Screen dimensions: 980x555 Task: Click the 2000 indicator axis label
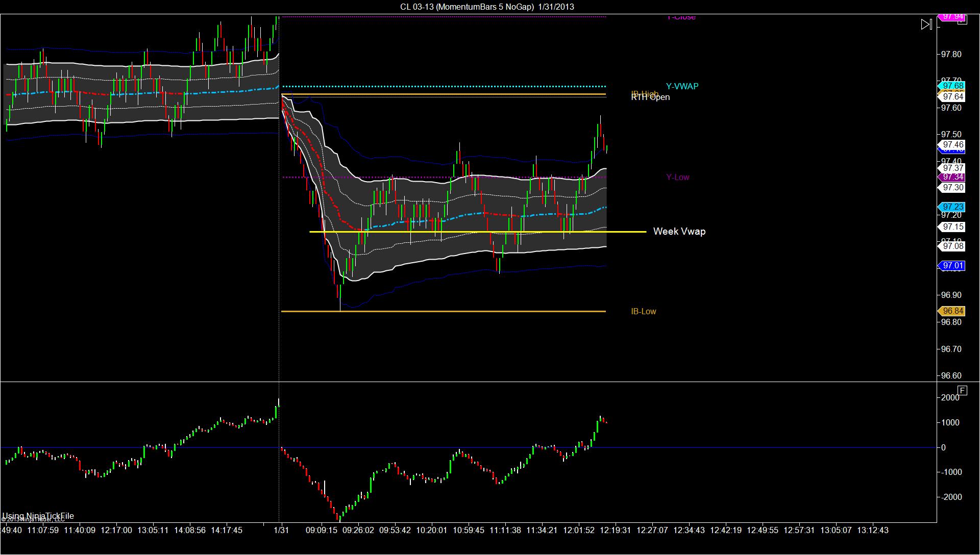pos(950,398)
